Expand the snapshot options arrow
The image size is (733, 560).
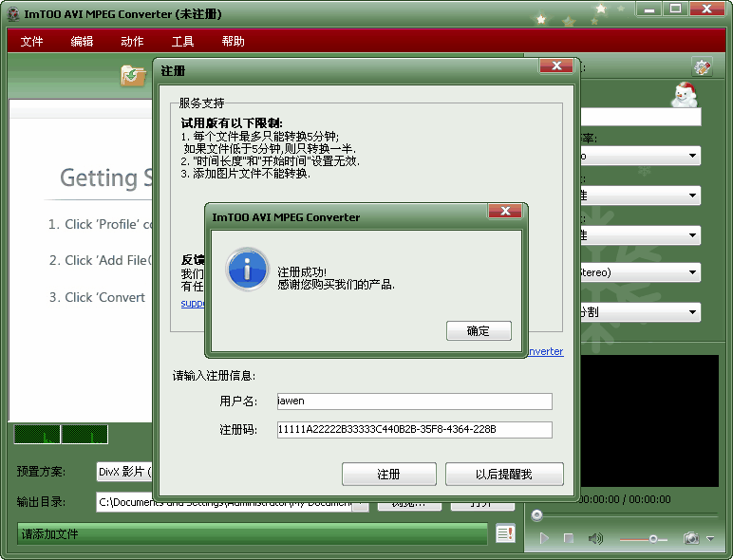710,538
